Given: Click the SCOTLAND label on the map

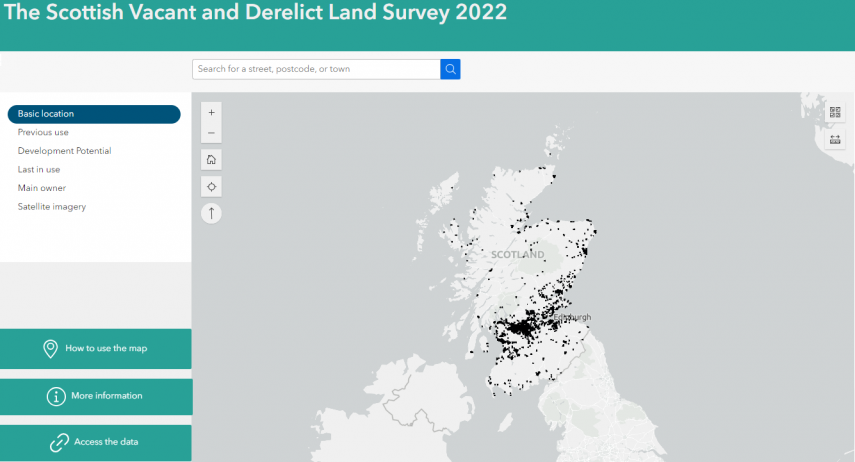Looking at the screenshot, I should click(517, 255).
